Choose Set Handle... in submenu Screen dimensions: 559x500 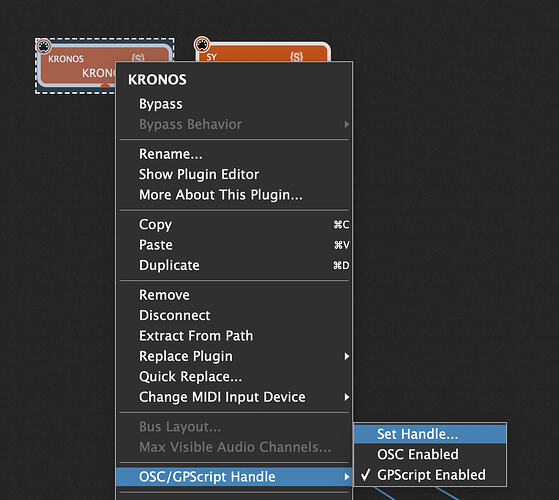tap(430, 434)
